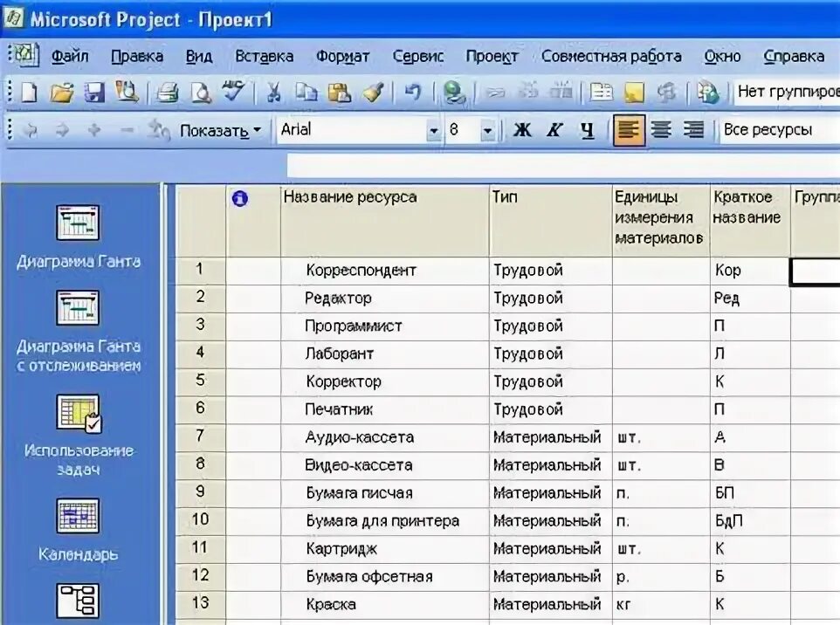
Task: Click the info indicator column header icon
Action: [x=239, y=199]
